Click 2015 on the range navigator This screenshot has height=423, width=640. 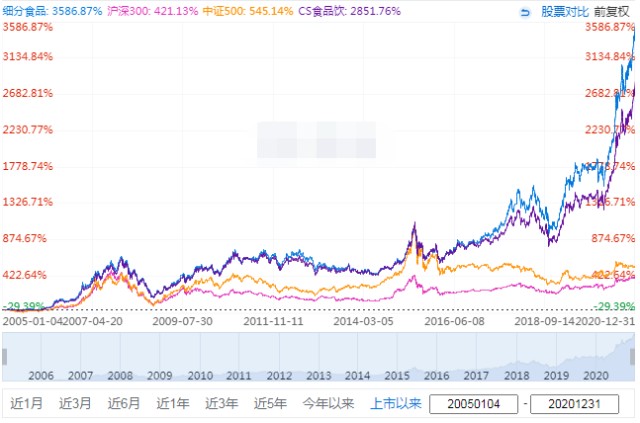pos(396,374)
